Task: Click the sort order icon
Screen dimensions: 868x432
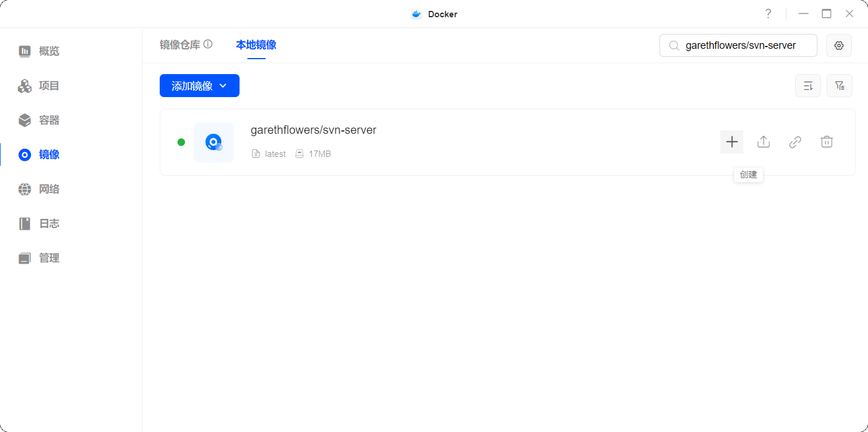Action: [808, 86]
